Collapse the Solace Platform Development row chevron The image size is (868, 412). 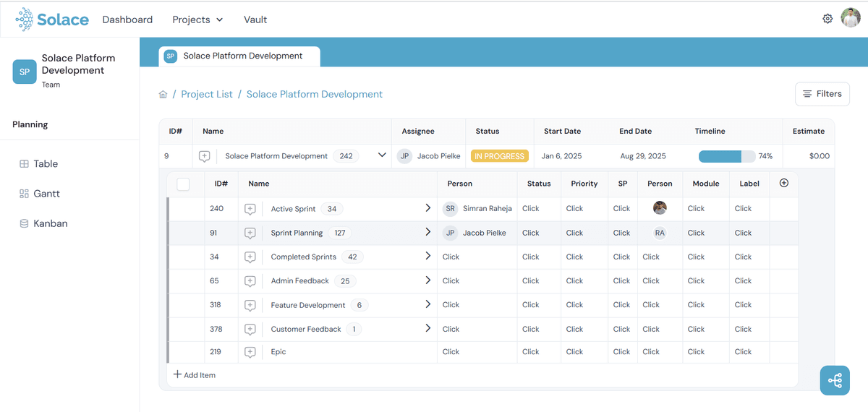click(x=382, y=155)
